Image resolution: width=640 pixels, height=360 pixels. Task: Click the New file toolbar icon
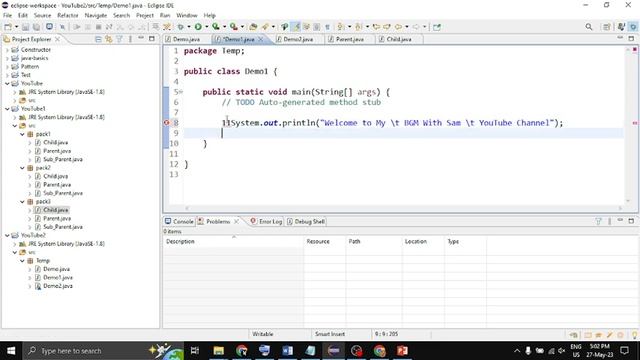(x=8, y=27)
